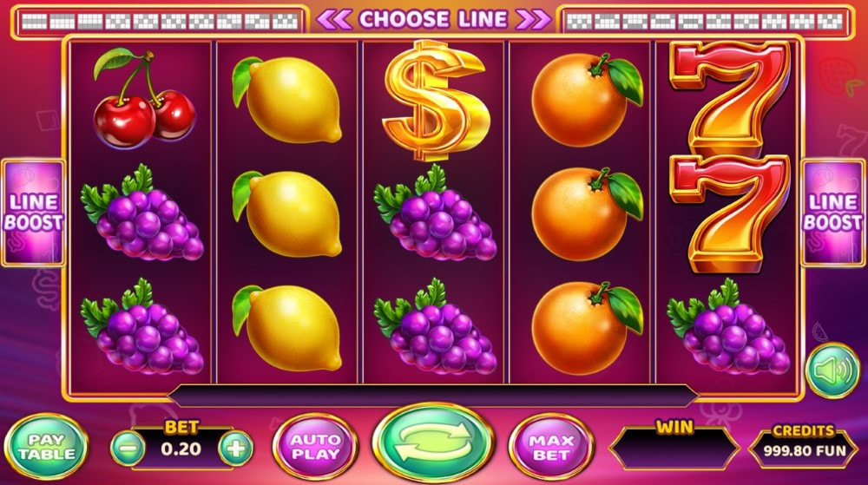Select previous line with left double chevron
Image resolution: width=868 pixels, height=485 pixels.
tap(334, 20)
